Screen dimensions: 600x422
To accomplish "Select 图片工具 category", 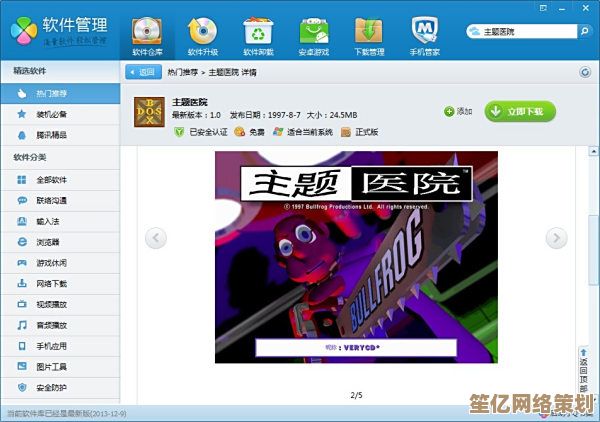I will tap(60, 367).
